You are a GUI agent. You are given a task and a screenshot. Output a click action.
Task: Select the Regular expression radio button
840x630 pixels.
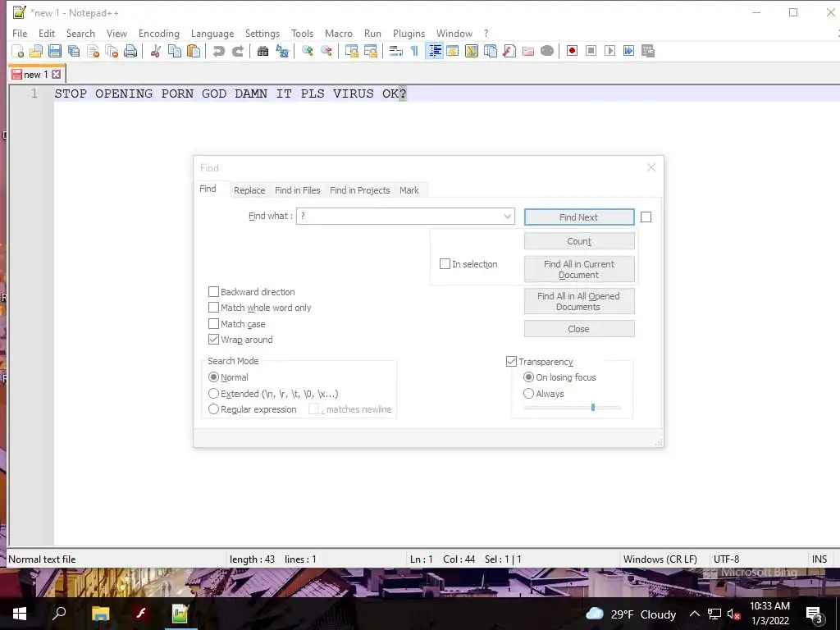[213, 409]
